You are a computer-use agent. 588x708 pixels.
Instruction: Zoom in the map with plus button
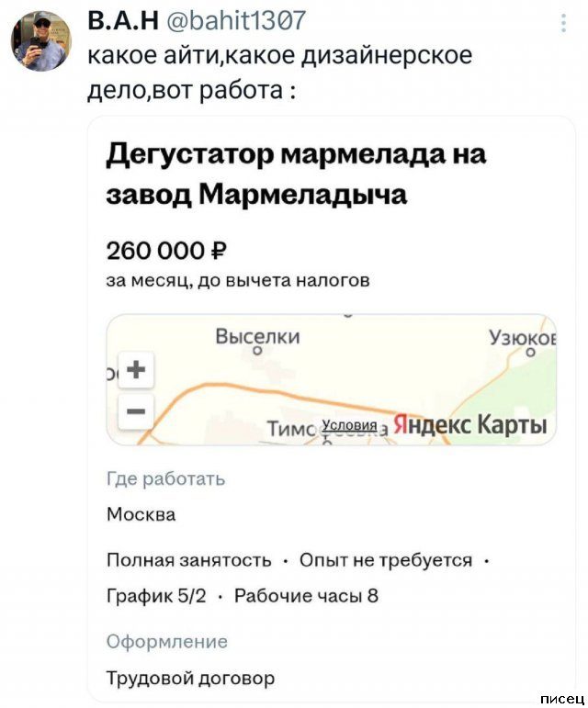click(137, 369)
